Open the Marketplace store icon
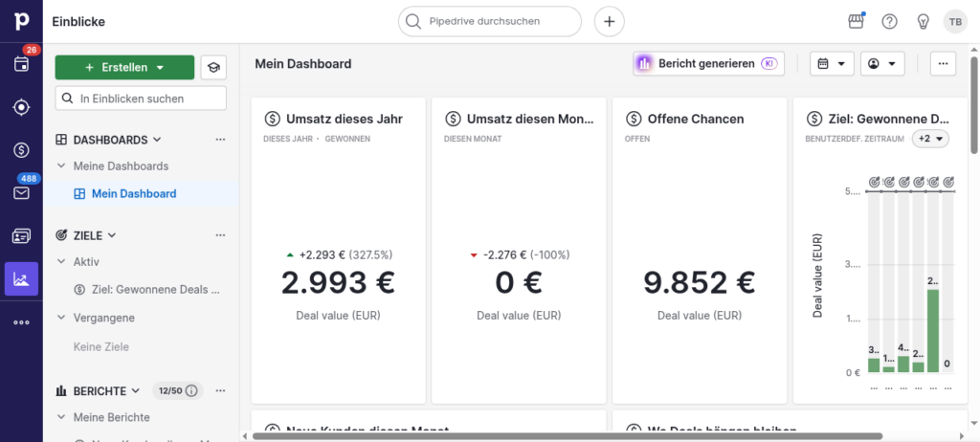Viewport: 980px width, 442px height. click(857, 21)
